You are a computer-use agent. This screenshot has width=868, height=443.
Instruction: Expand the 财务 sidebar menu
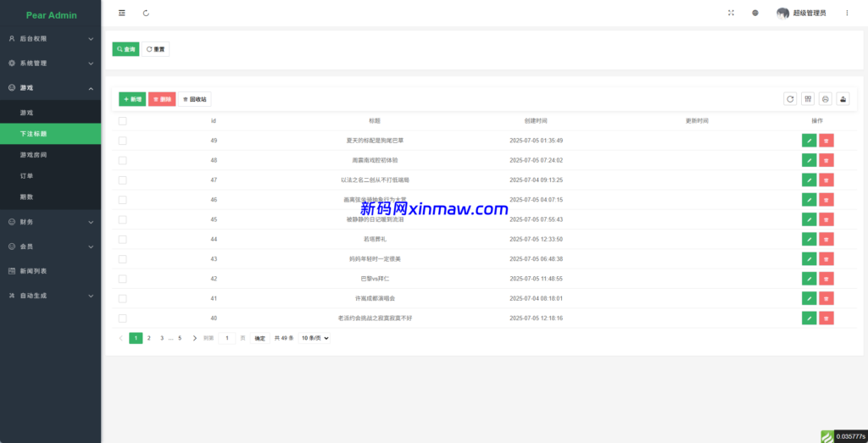[50, 222]
